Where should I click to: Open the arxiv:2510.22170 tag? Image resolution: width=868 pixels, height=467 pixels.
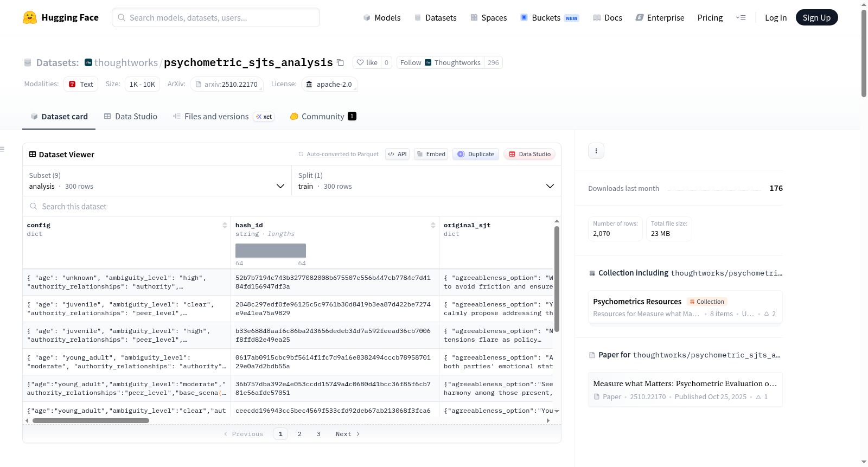click(227, 85)
